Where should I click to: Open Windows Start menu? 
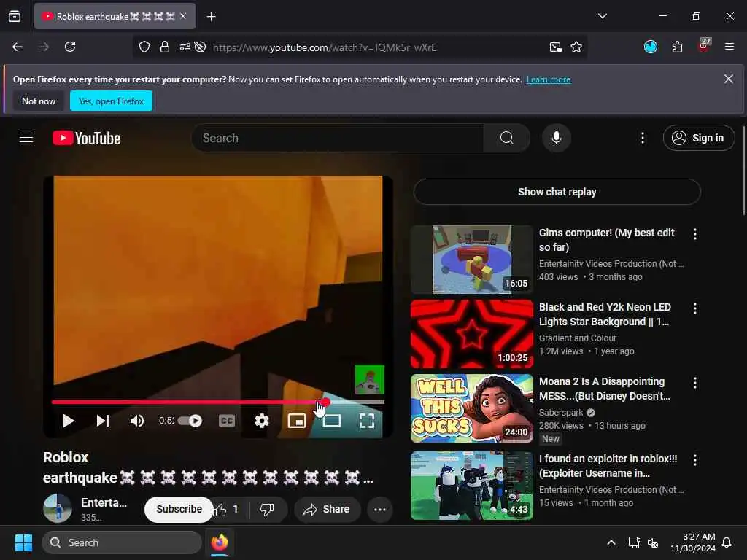pos(23,542)
